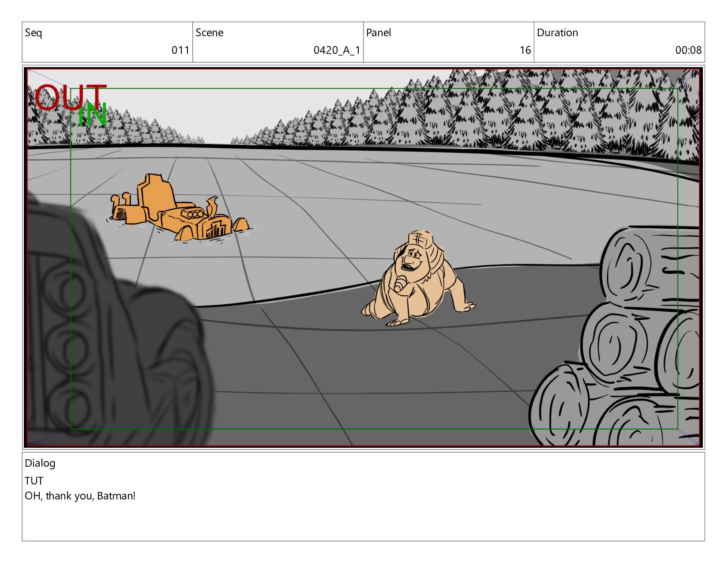The image size is (728, 563).
Task: Select the scene value "0420_A_1"
Action: click(x=337, y=50)
